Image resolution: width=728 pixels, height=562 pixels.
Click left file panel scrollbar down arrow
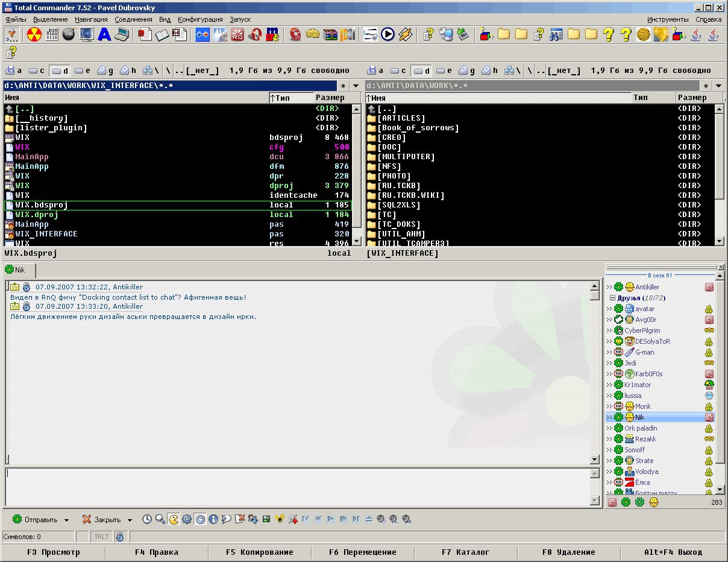tap(356, 241)
